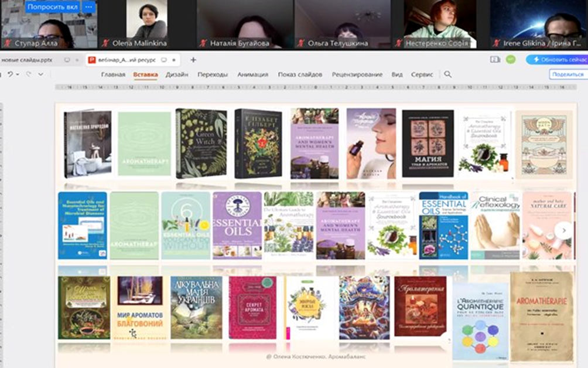
Task: Click the redo arrow icon
Action: click(x=29, y=74)
